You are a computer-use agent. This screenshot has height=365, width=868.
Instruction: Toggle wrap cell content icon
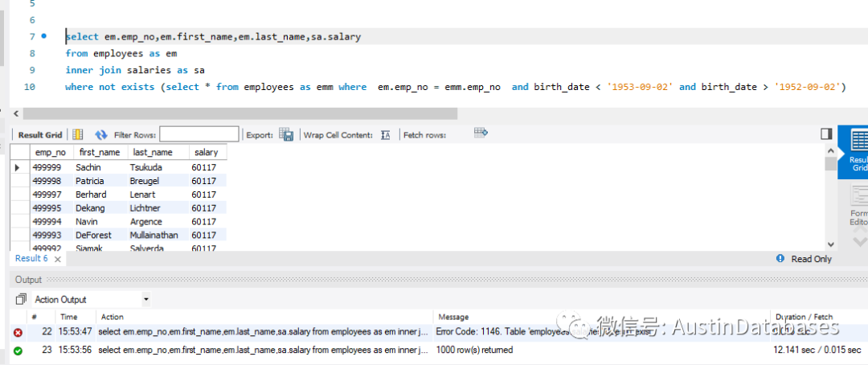[386, 135]
